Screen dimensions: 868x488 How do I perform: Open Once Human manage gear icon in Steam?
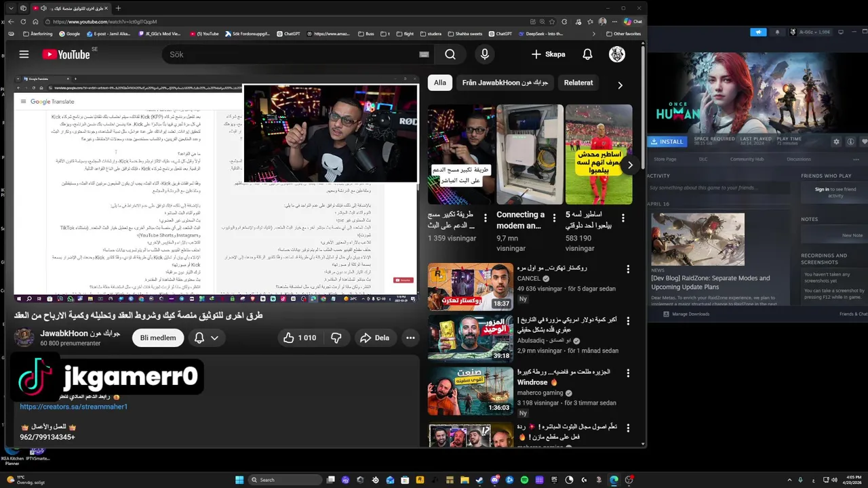pyautogui.click(x=837, y=142)
